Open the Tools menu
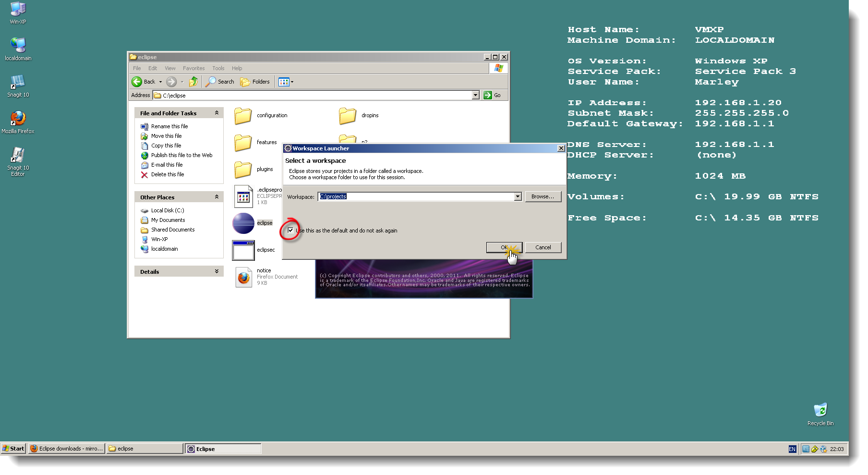 click(218, 68)
